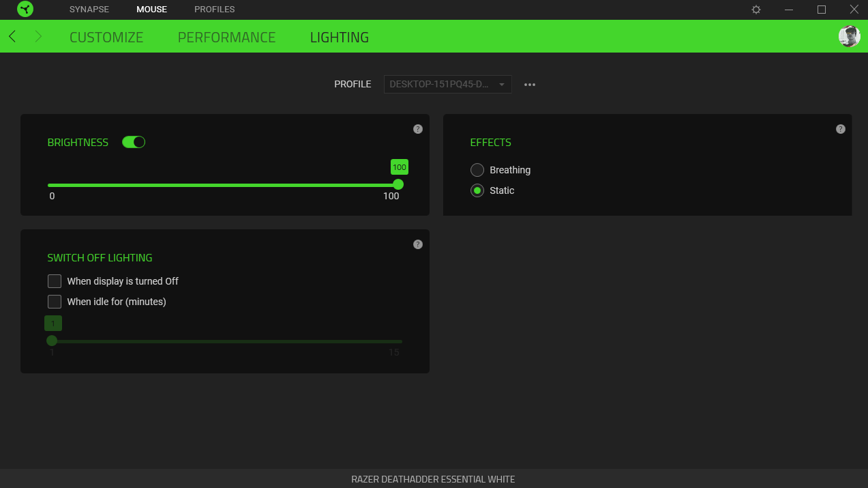
Task: Switch to the Profiles tab
Action: click(214, 10)
